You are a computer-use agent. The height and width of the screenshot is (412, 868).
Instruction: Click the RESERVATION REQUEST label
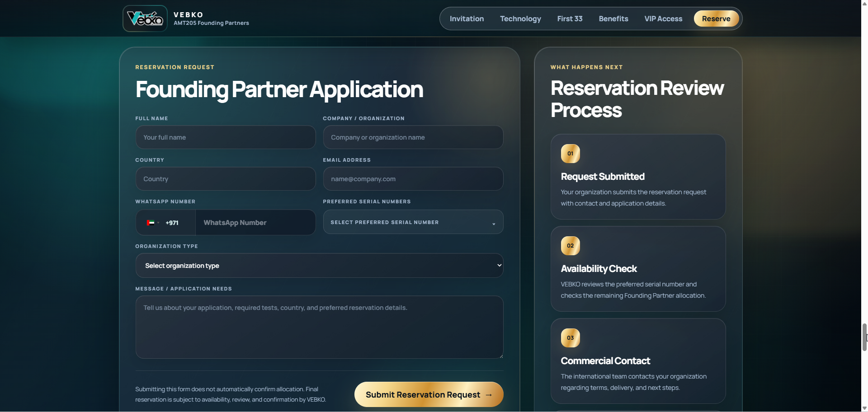tap(175, 67)
